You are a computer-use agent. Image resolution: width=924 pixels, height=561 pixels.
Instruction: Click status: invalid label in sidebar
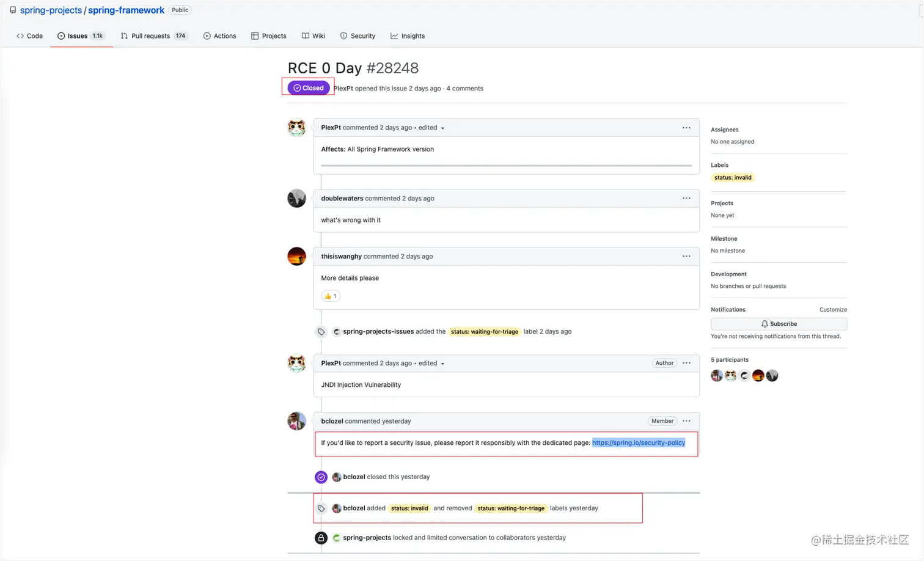(x=733, y=178)
